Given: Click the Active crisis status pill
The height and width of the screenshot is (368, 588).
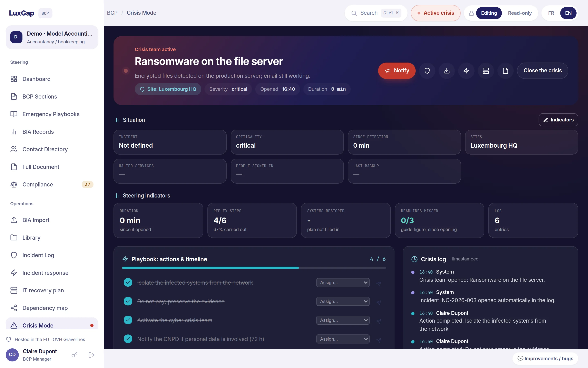Looking at the screenshot, I should click(436, 13).
